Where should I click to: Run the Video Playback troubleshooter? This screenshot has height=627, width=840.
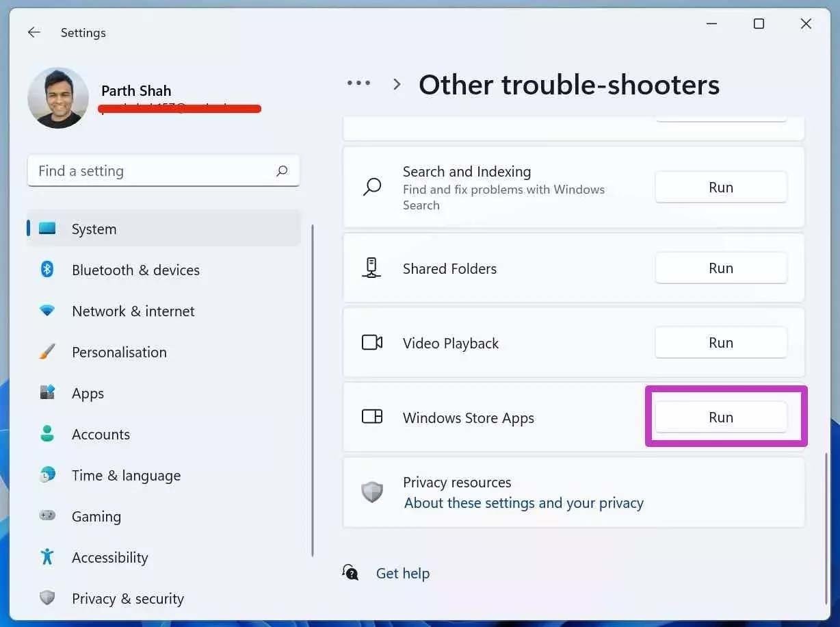coord(721,342)
